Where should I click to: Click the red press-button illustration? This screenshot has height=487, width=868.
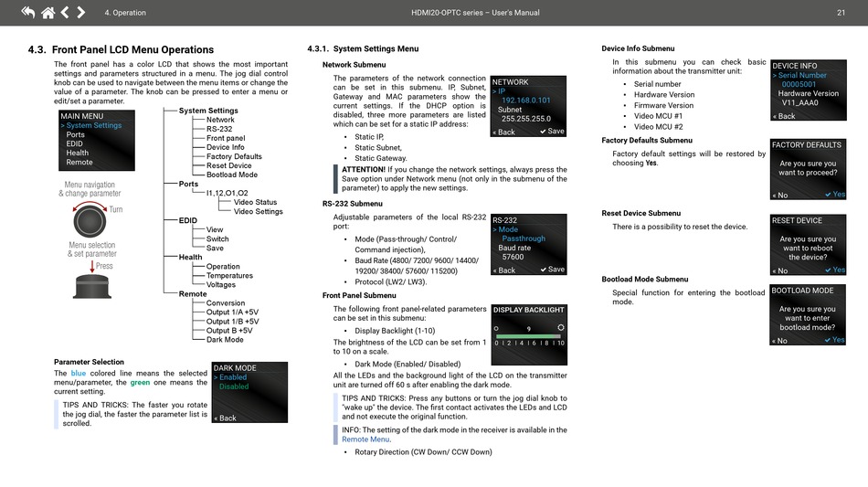click(x=91, y=282)
